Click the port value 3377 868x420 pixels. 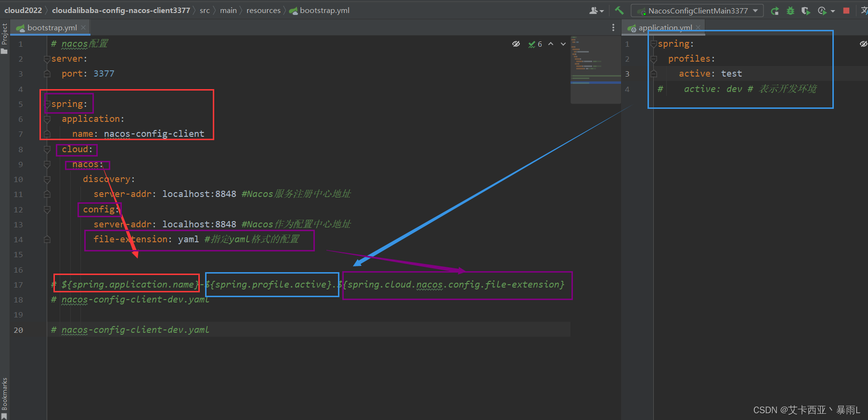pos(104,74)
